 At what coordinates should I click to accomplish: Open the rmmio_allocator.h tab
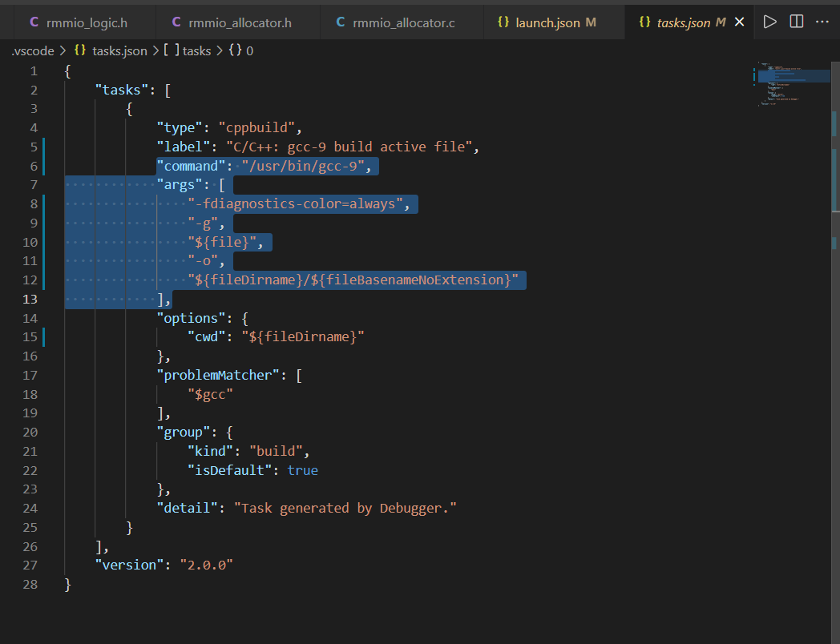point(240,22)
